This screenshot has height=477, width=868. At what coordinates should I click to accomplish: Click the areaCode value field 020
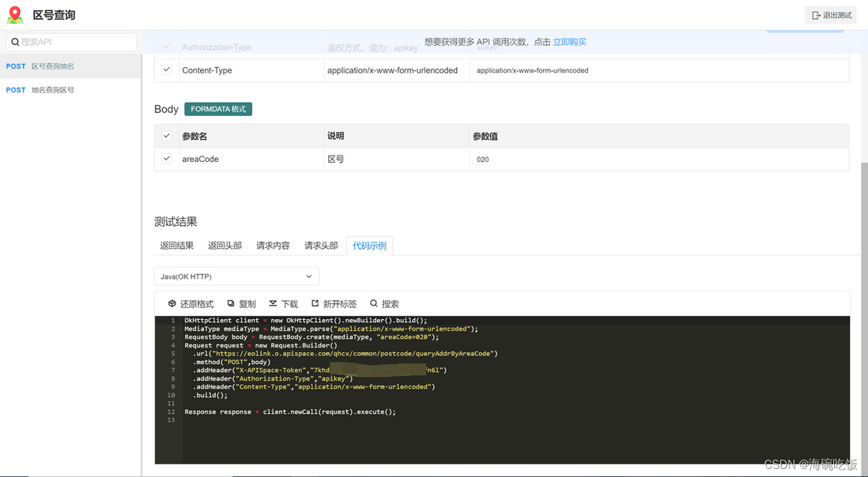tap(659, 160)
